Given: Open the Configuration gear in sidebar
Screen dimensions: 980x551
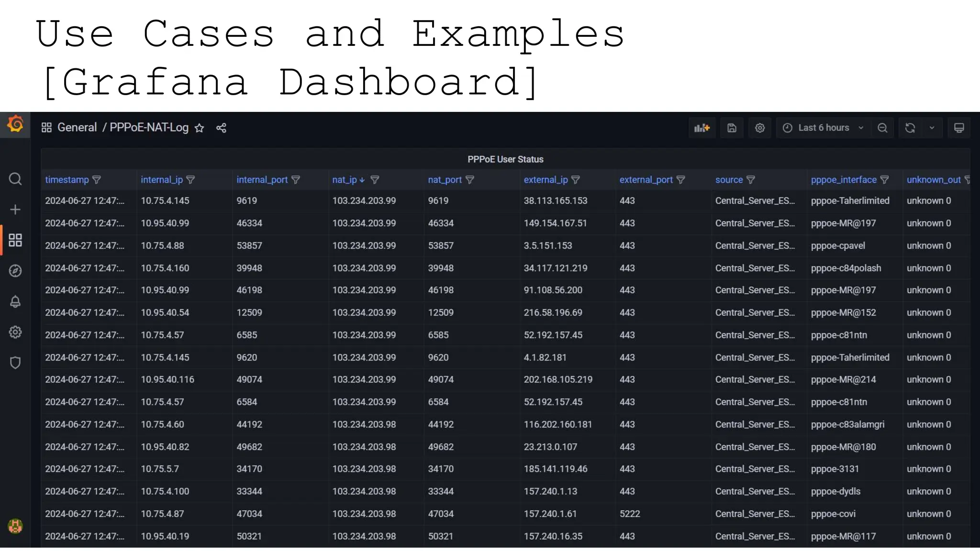Looking at the screenshot, I should 15,332.
